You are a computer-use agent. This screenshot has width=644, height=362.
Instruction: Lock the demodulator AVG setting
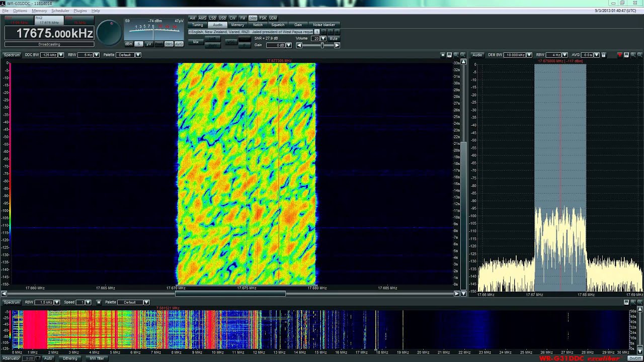click(603, 55)
